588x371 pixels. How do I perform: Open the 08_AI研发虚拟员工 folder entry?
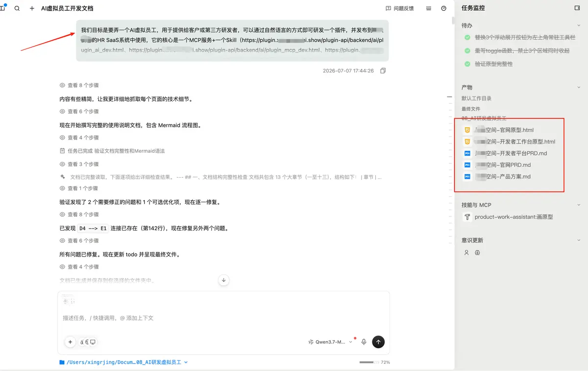point(484,118)
